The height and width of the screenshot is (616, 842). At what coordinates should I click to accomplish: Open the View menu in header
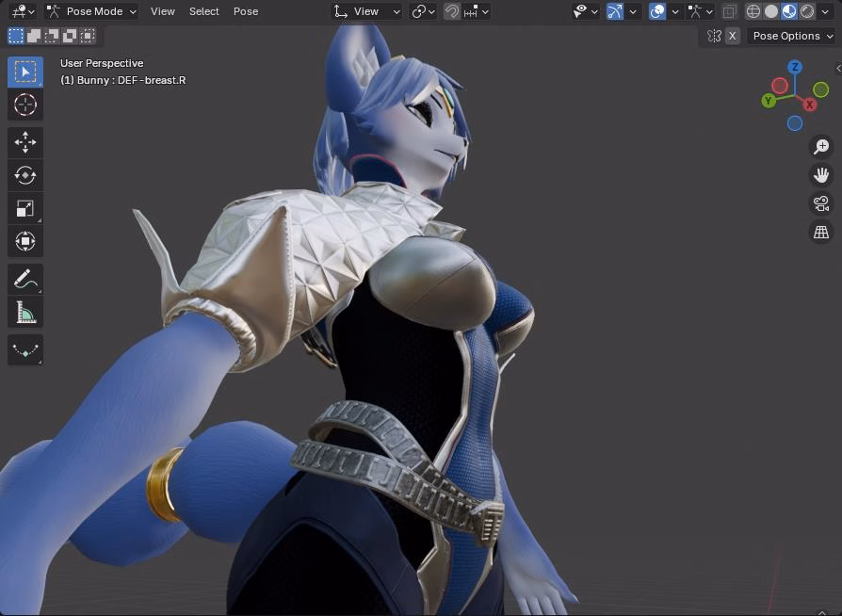pyautogui.click(x=162, y=11)
